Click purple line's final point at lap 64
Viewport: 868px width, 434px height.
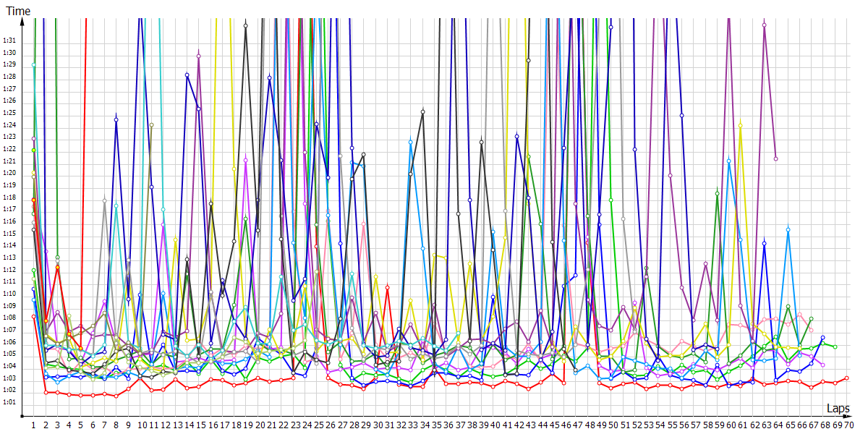pos(775,158)
